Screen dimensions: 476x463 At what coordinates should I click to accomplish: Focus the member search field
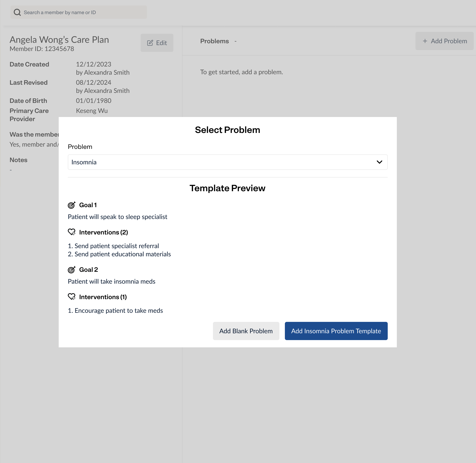78,12
